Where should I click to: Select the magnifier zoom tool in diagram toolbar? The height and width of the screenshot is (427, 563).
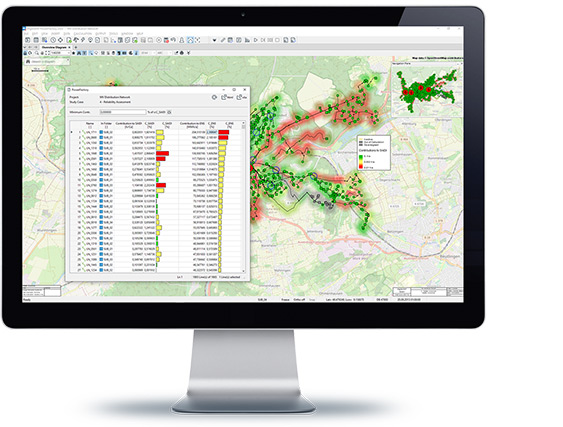[x=37, y=53]
